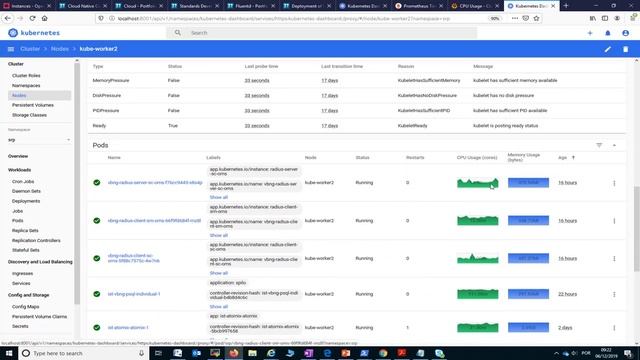Click the running status check of ist-atomix-atomix-1

pos(97,327)
